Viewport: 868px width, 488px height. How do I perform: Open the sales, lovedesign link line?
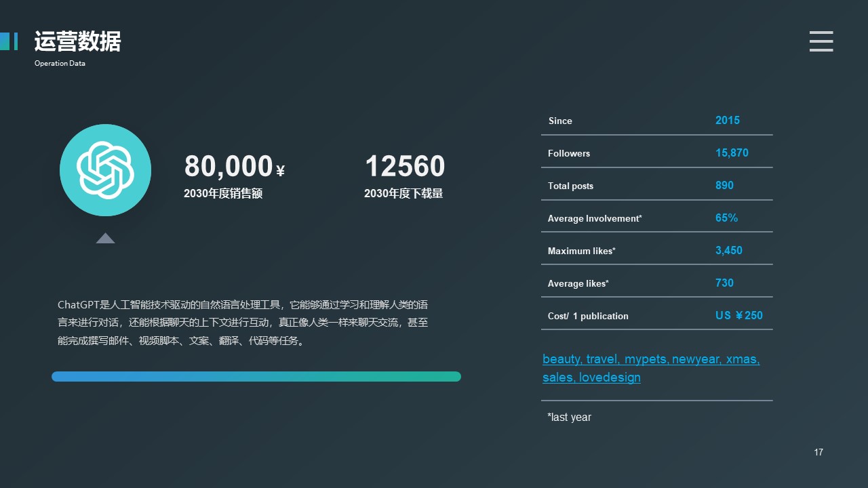(x=591, y=378)
